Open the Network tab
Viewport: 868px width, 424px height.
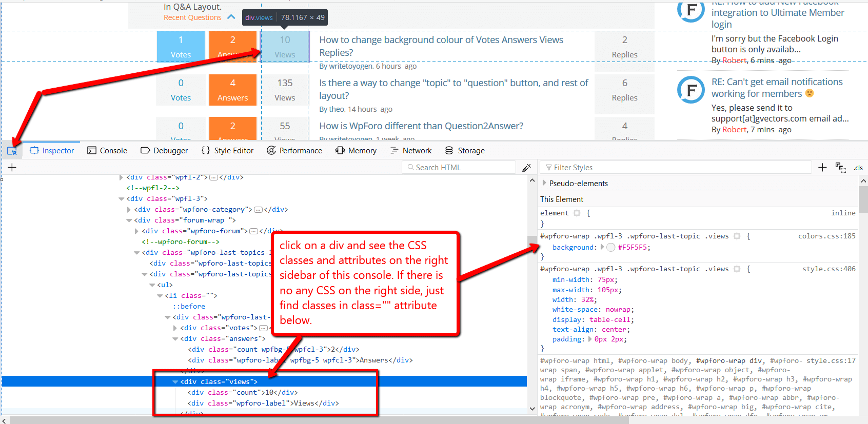[x=411, y=151]
